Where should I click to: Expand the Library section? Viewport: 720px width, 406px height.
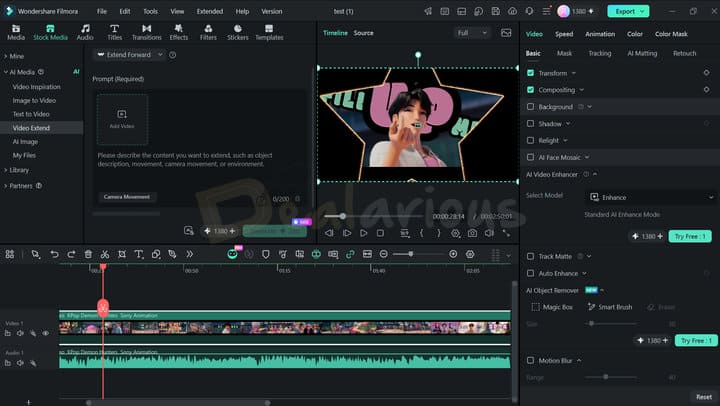point(6,170)
